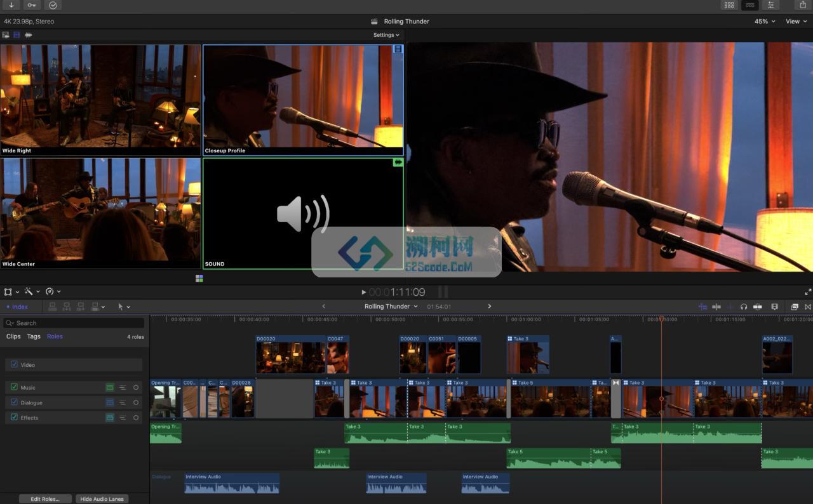Screen dimensions: 813x504
Task: Toggle skimming icon in timeline toolbar
Action: coord(716,307)
